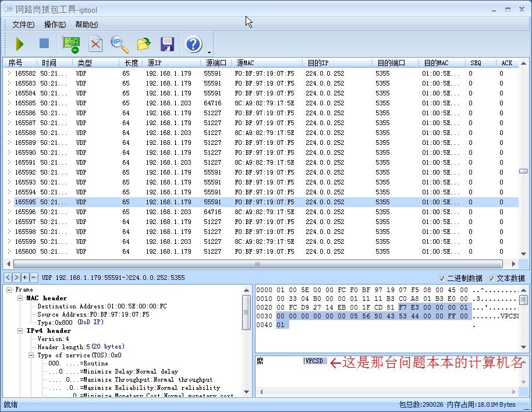Click the open folder icon in toolbar
Image resolution: width=532 pixels, height=412 pixels.
point(144,44)
